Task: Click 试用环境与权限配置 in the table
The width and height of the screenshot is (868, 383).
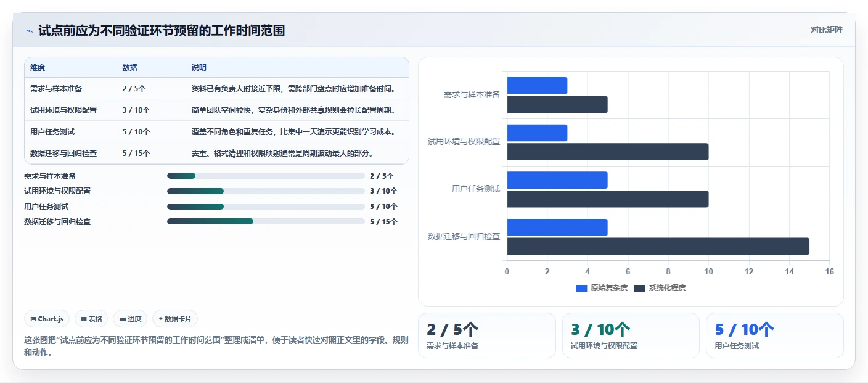Action: tap(63, 110)
